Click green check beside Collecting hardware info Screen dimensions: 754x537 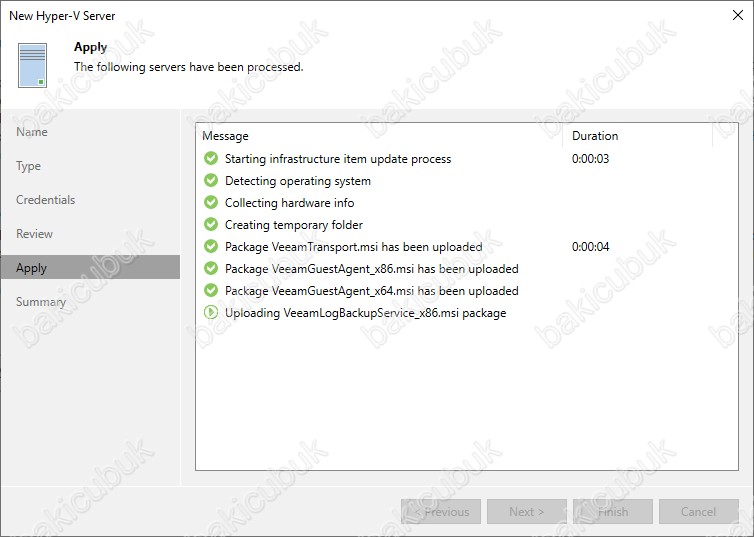click(x=211, y=202)
